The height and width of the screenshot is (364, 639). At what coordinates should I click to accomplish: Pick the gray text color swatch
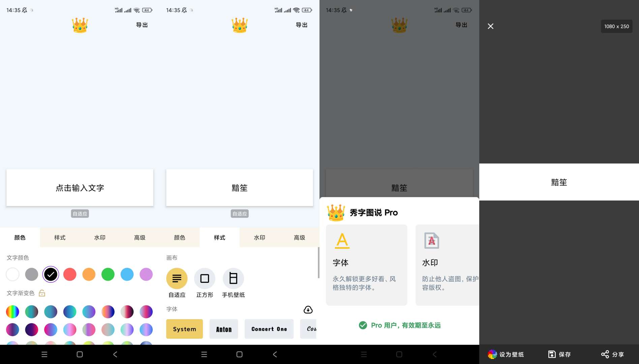click(x=32, y=274)
